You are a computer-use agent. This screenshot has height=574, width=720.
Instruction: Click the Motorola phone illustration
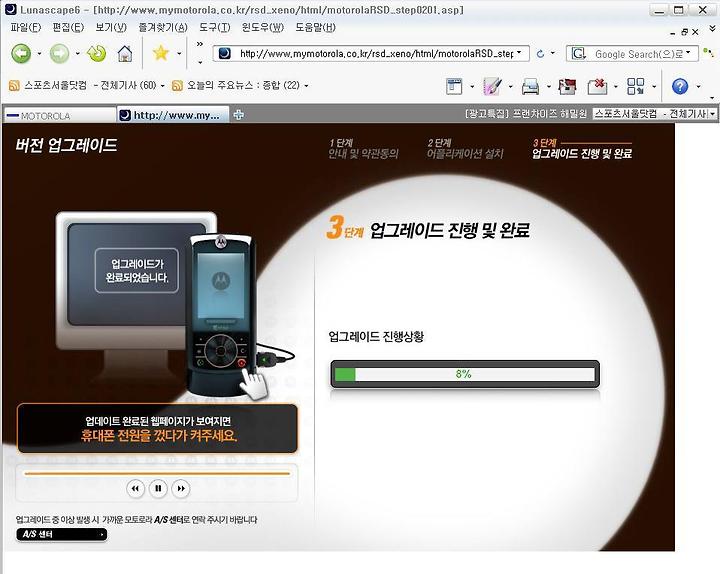(x=220, y=315)
